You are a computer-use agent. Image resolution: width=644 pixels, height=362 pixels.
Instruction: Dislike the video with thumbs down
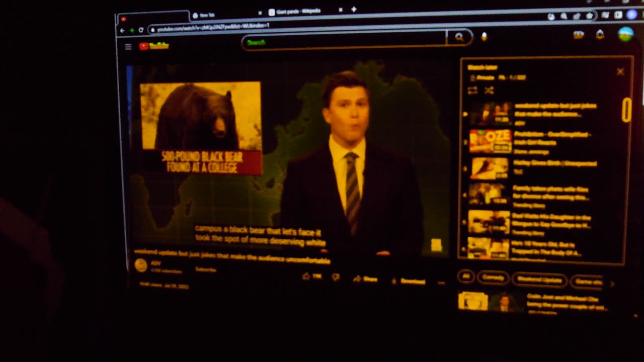pyautogui.click(x=336, y=277)
